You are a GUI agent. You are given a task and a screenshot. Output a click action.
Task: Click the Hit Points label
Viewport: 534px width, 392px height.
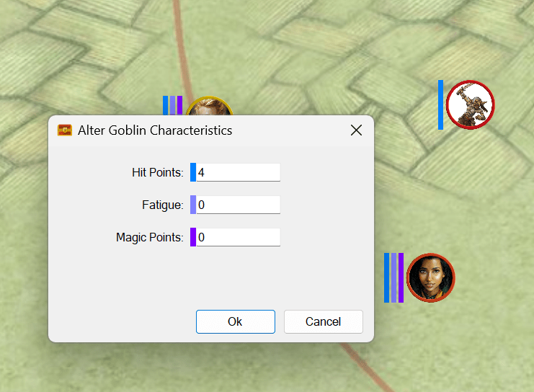(x=157, y=173)
